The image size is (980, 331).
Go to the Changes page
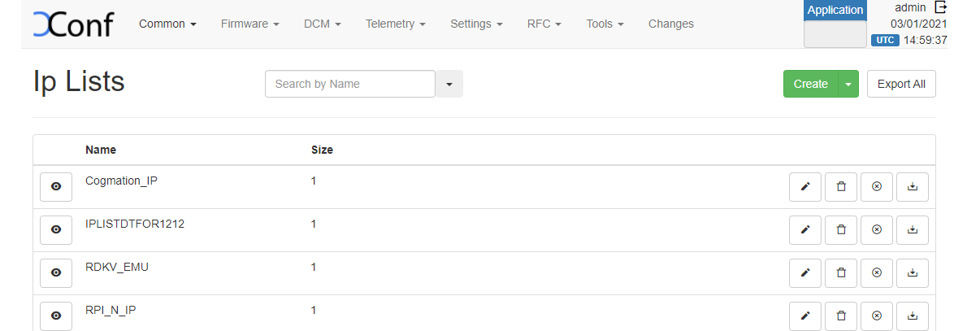670,24
